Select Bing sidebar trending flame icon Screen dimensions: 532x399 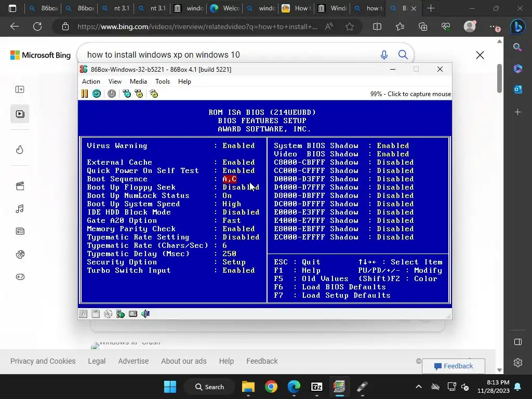coord(20,150)
